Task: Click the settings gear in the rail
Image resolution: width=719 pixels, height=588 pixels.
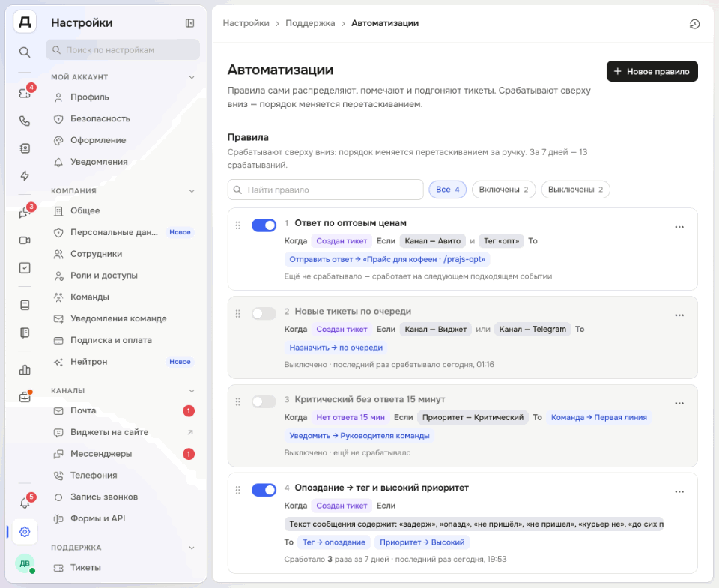Action: click(x=25, y=532)
